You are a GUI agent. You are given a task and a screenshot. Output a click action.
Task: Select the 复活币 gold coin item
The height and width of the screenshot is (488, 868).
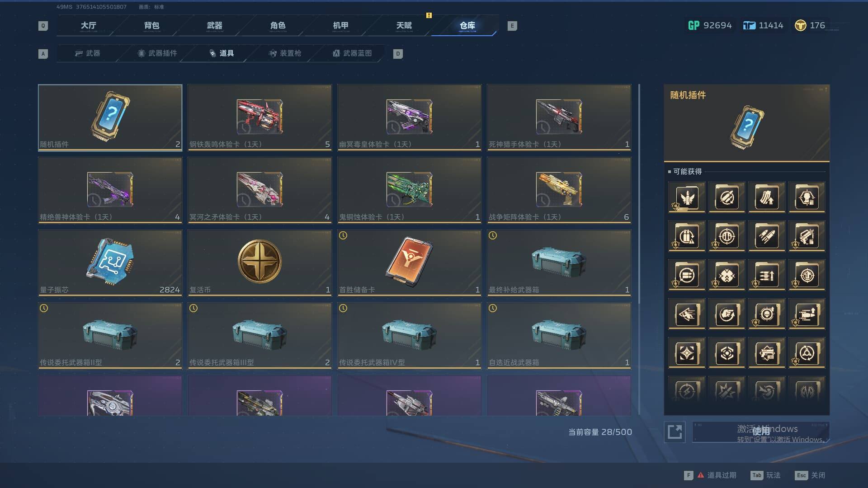[x=259, y=263]
